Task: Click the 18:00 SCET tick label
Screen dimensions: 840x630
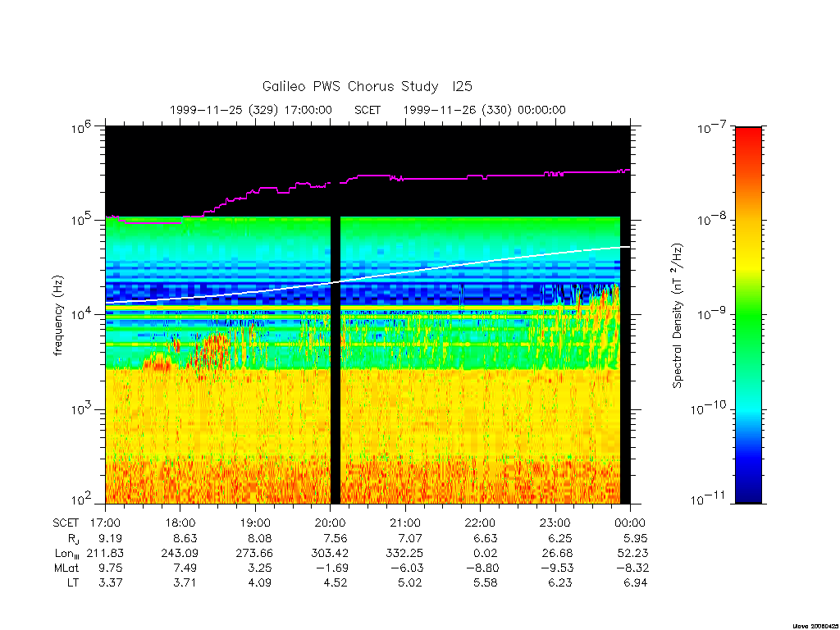Action: click(x=180, y=523)
